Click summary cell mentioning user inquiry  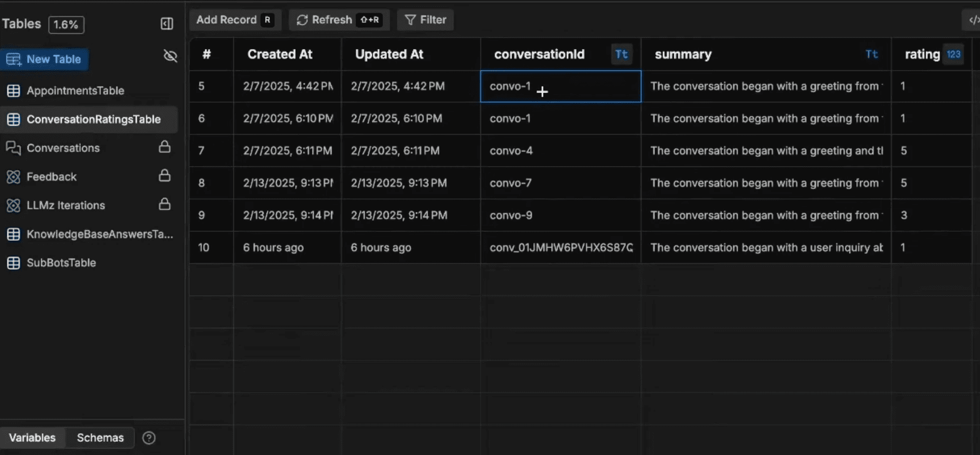point(766,247)
